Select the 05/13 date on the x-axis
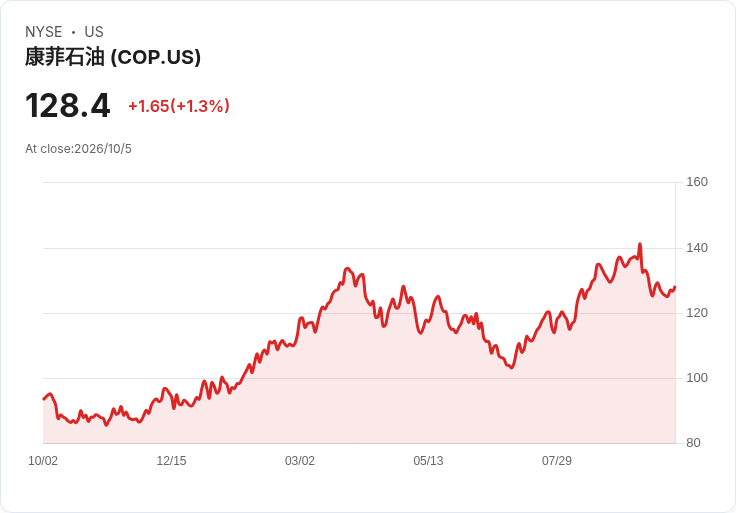Image resolution: width=736 pixels, height=513 pixels. point(428,460)
